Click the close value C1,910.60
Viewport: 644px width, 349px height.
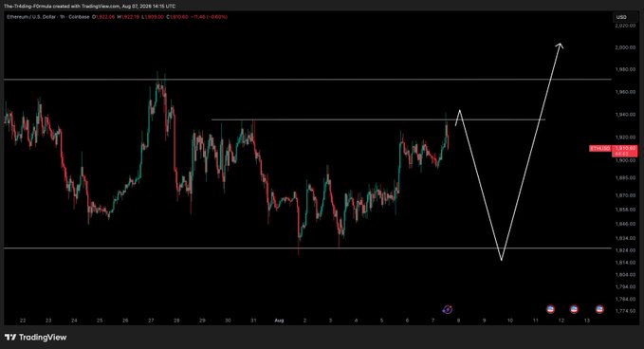click(x=177, y=17)
